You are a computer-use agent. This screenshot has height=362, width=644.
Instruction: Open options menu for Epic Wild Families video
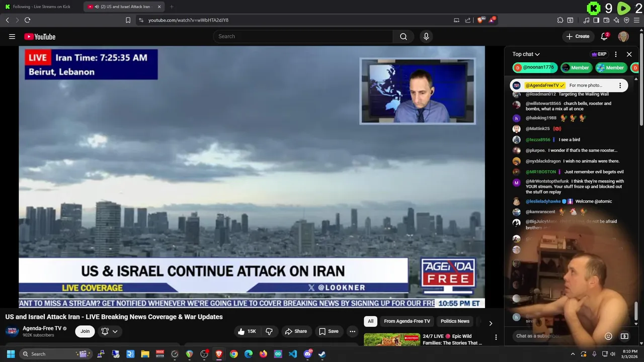click(496, 337)
